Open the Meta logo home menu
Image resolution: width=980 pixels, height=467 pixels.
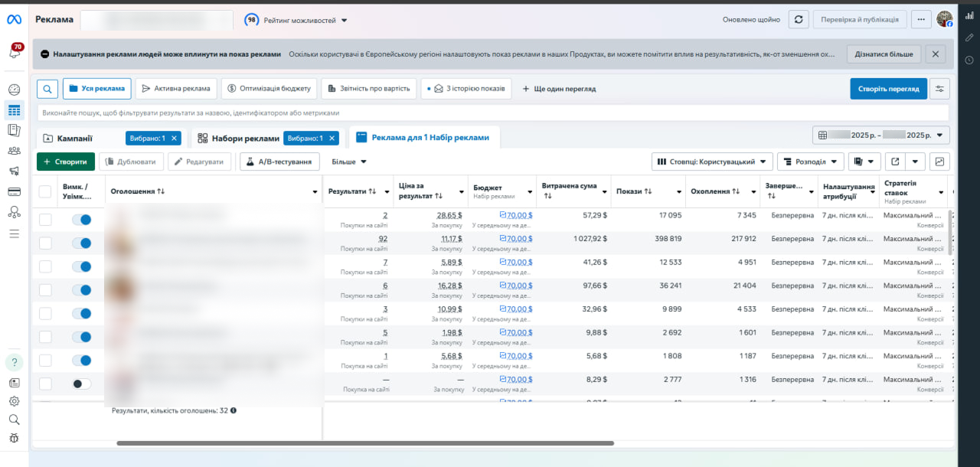pyautogui.click(x=14, y=20)
